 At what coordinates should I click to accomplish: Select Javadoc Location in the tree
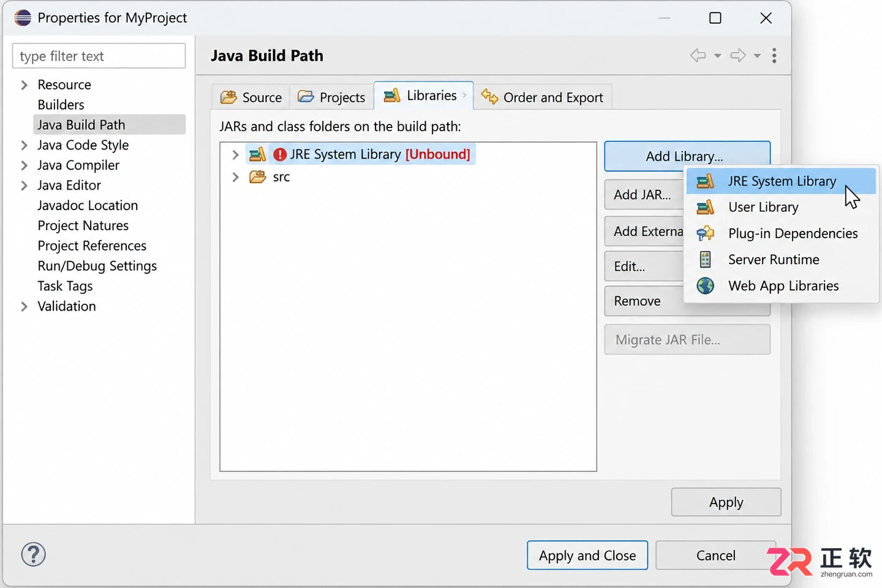(x=88, y=206)
